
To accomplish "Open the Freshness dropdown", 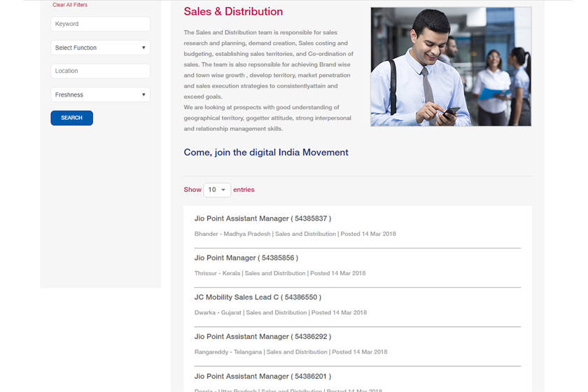I will point(101,95).
